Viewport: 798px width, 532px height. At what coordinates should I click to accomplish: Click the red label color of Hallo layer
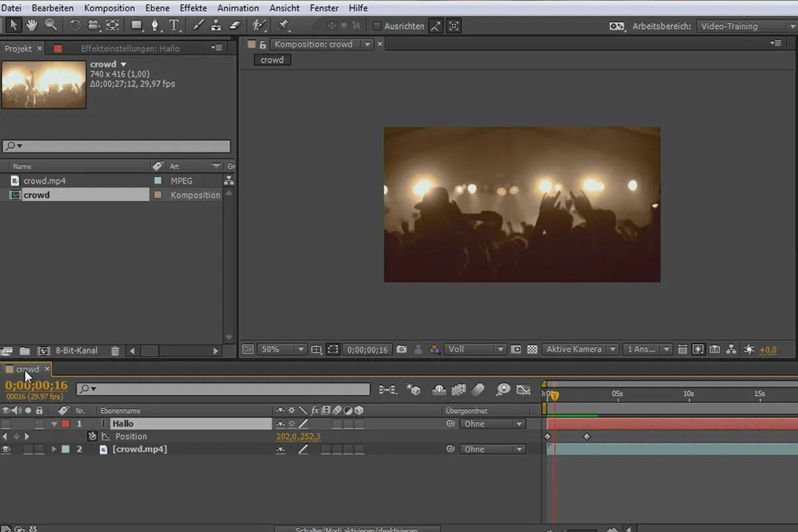(x=65, y=424)
